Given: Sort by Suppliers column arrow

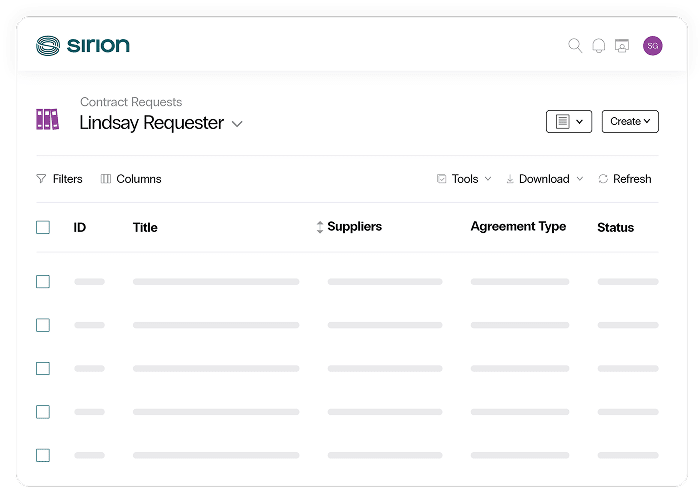Looking at the screenshot, I should click(320, 227).
